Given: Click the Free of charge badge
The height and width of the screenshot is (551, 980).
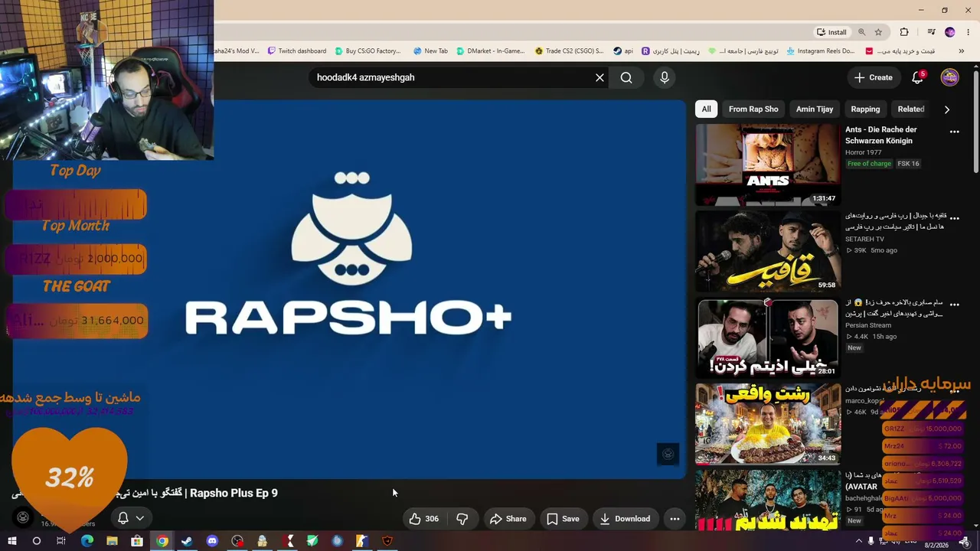Looking at the screenshot, I should [869, 164].
